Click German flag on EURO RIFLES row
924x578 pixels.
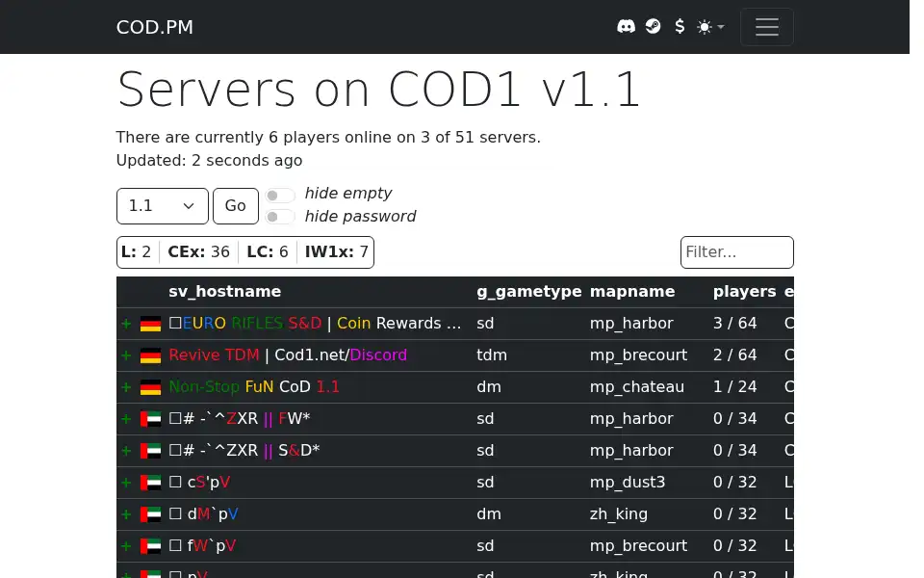150,324
